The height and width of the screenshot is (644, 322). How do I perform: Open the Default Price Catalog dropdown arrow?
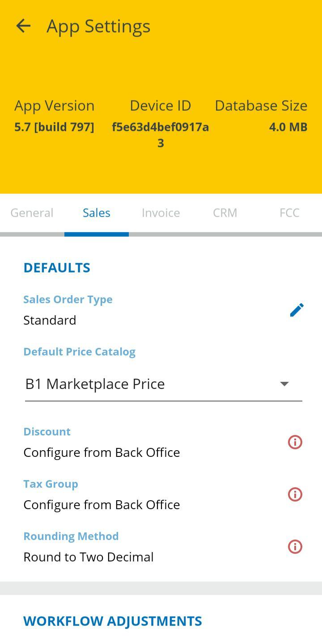[x=284, y=384]
